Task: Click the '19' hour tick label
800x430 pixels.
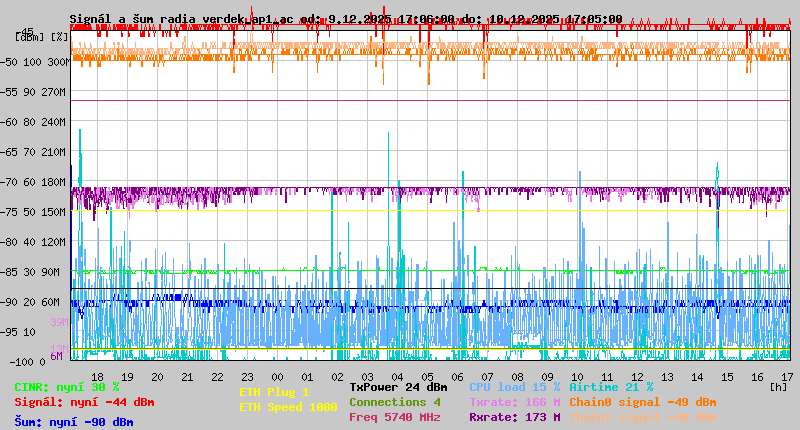Action: (x=127, y=377)
